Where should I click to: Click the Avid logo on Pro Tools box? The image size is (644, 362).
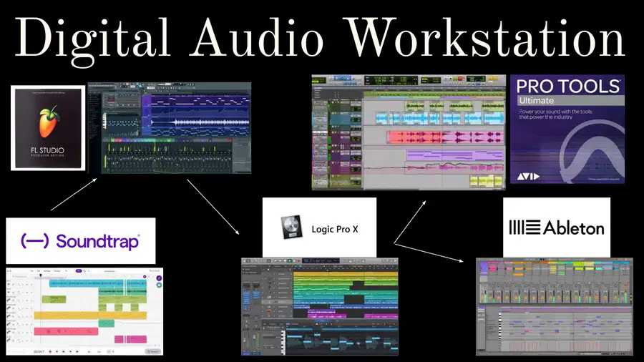(528, 177)
